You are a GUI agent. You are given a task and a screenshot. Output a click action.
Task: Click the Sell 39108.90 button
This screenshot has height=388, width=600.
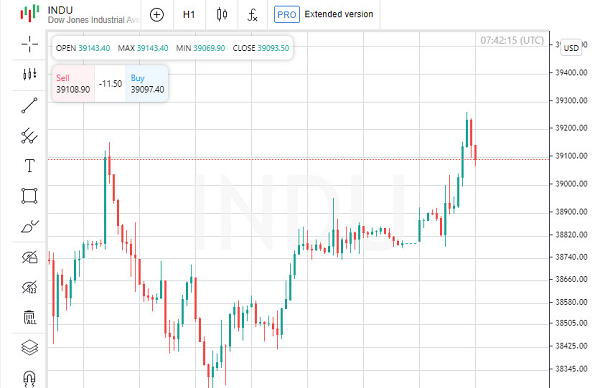73,83
